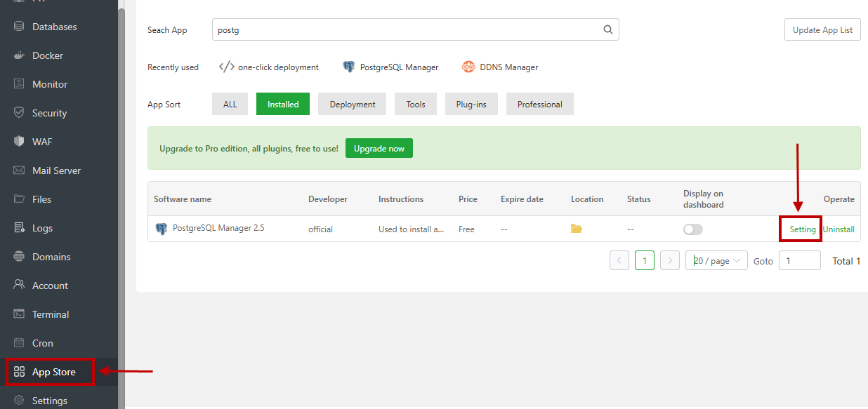Select the ALL app sort tab
The width and height of the screenshot is (868, 409).
(230, 104)
